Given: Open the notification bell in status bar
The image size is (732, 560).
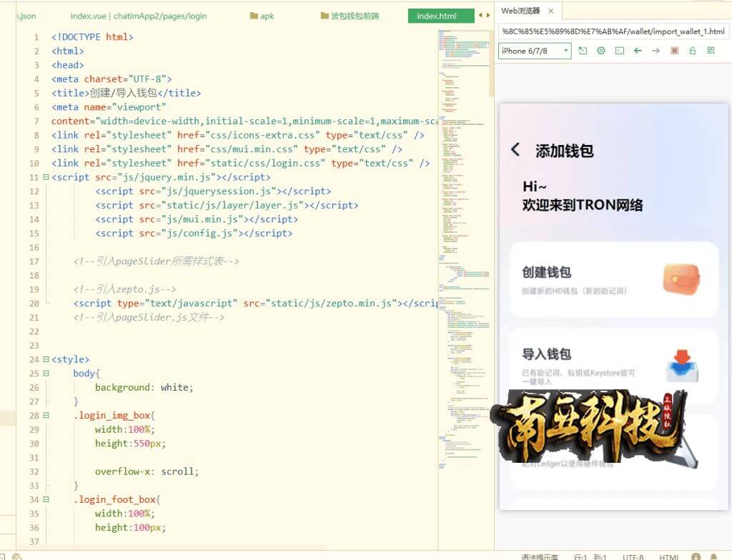Looking at the screenshot, I should point(713,556).
